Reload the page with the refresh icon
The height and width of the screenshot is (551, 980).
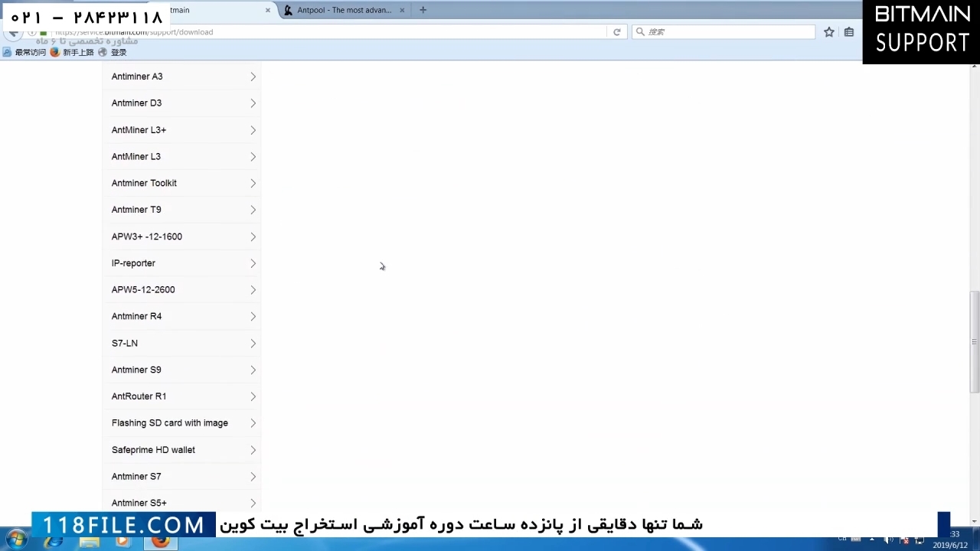click(x=616, y=32)
